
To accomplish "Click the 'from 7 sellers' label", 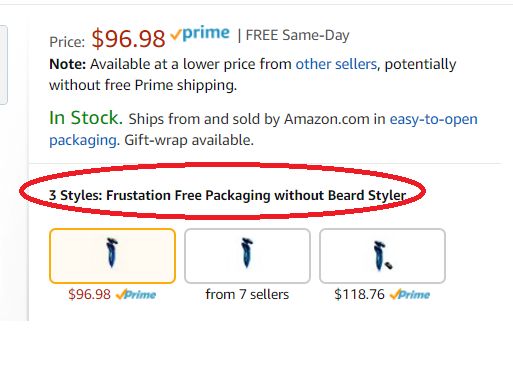I will [247, 294].
